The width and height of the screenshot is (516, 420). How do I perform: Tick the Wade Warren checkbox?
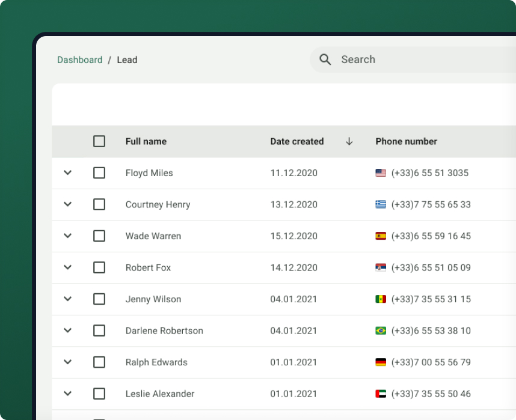[99, 236]
